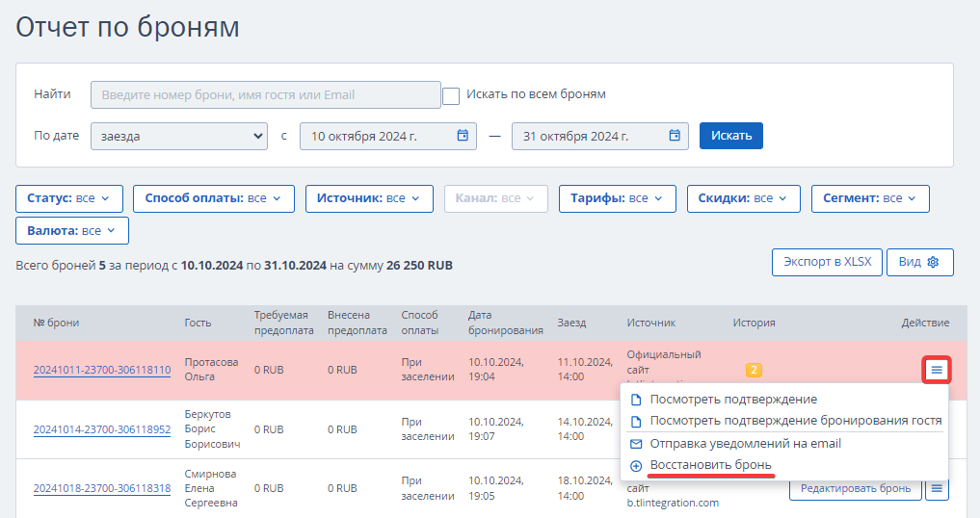Image resolution: width=980 pixels, height=518 pixels.
Task: Click the plus-circle icon for restoring booking
Action: point(636,465)
